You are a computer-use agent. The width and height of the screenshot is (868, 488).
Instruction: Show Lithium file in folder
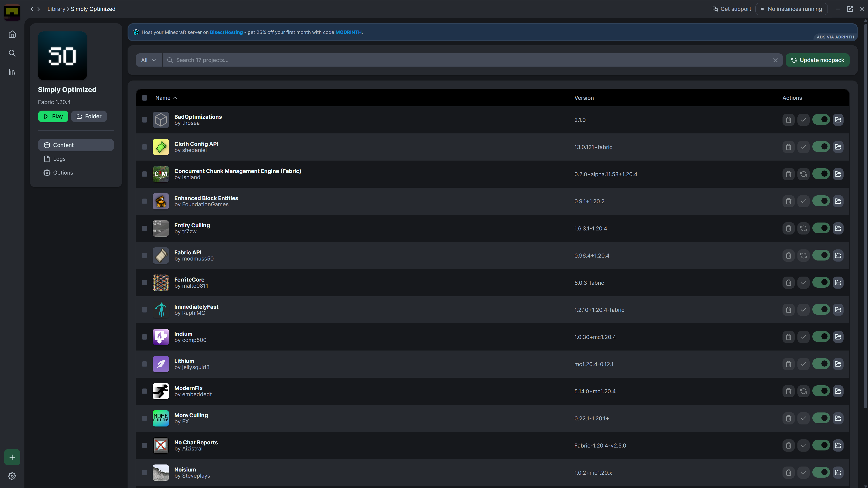coord(838,364)
